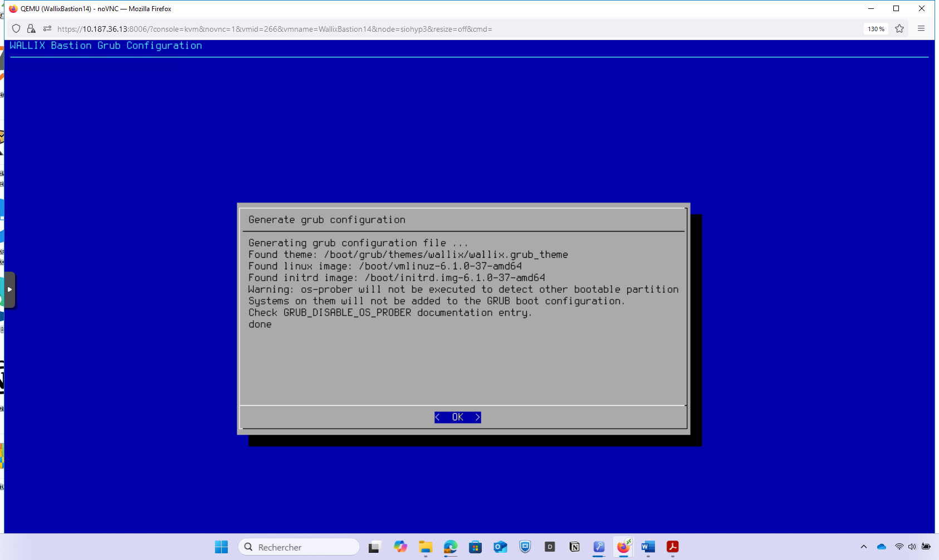939x560 pixels.
Task: Open site permissions icon in address bar
Action: click(47, 29)
